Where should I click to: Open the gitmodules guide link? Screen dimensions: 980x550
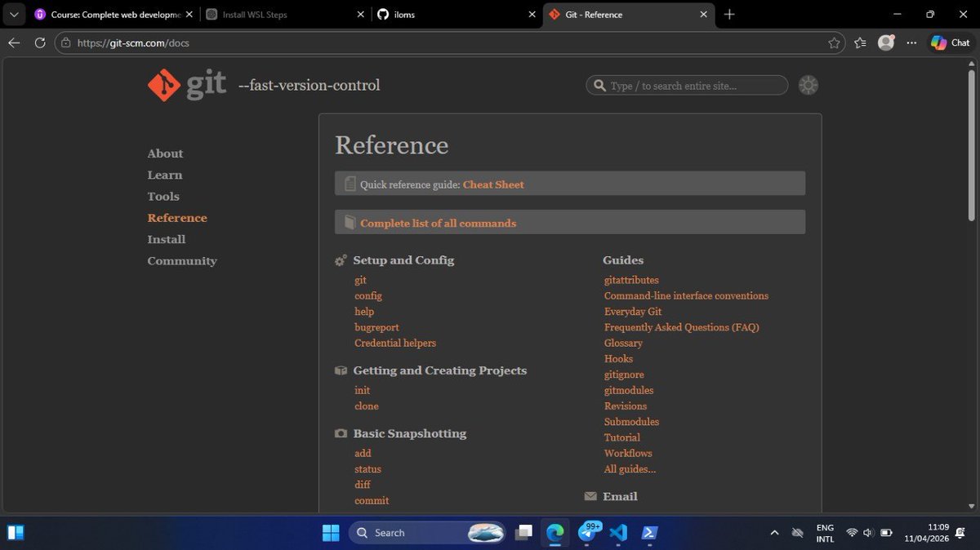pyautogui.click(x=629, y=390)
